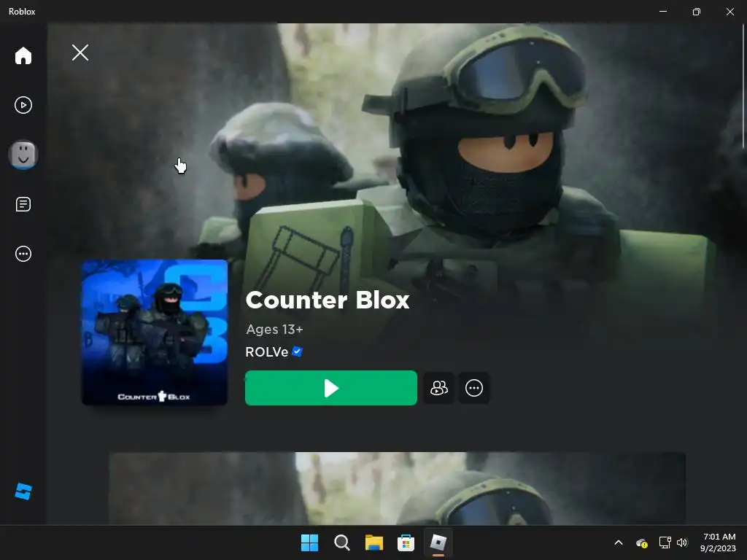
Task: Open volume control from speaker icon
Action: [x=682, y=542]
